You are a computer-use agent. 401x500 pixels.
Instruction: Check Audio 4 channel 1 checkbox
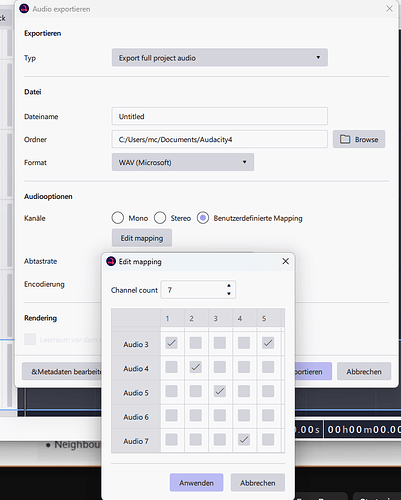pyautogui.click(x=172, y=367)
